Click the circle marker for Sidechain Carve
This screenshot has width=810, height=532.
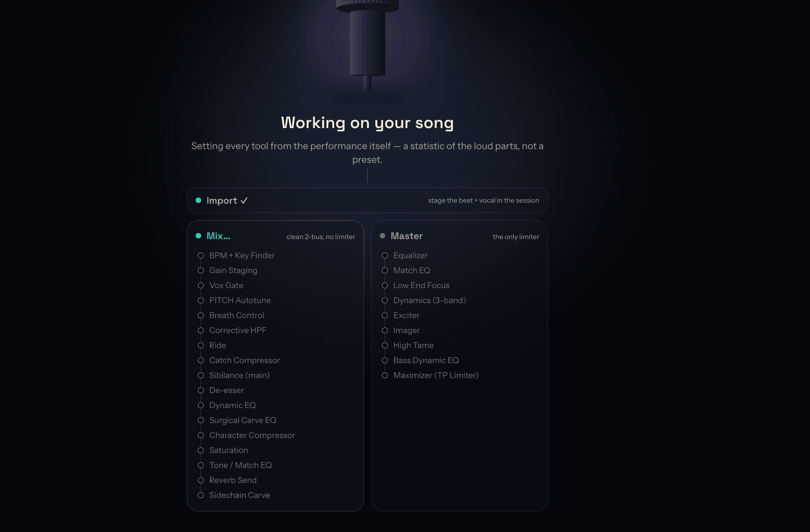201,495
